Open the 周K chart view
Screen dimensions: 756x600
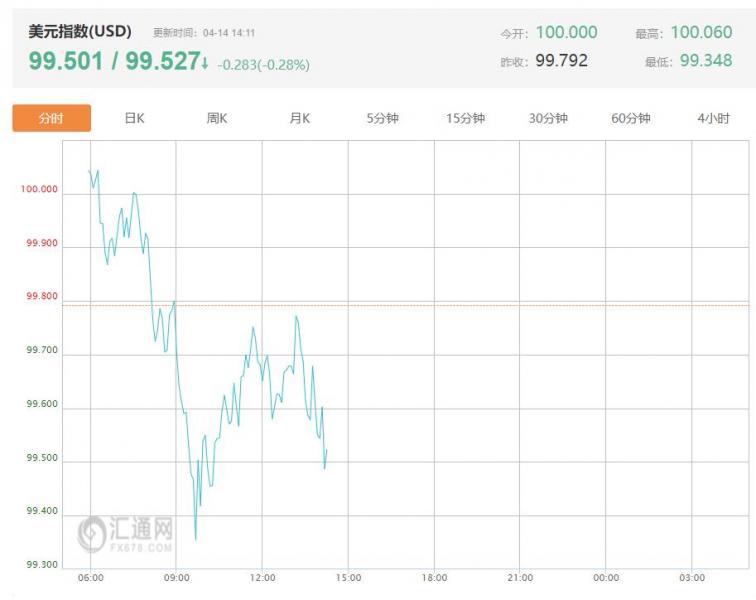point(217,118)
